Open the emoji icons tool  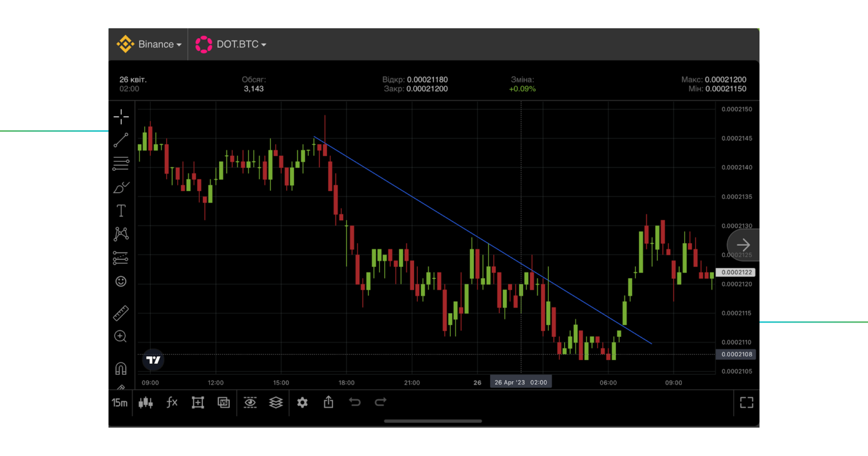(121, 281)
